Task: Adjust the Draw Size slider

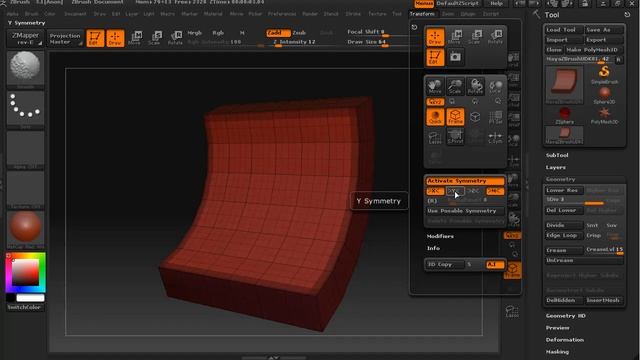Action: (367, 42)
